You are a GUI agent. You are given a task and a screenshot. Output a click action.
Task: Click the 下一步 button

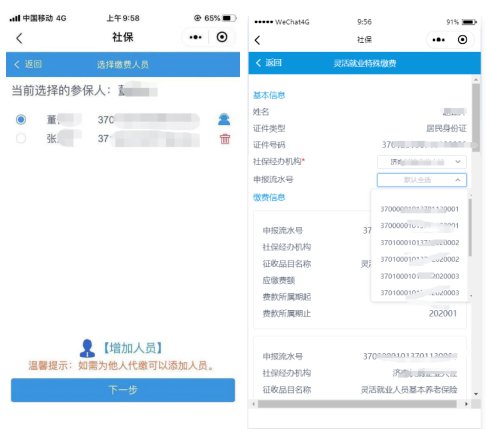(x=123, y=390)
